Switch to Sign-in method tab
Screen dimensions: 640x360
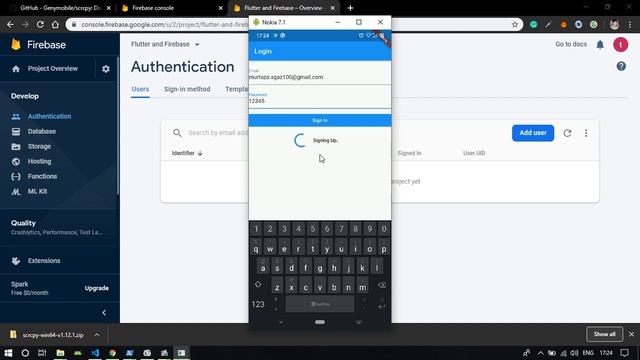[187, 89]
